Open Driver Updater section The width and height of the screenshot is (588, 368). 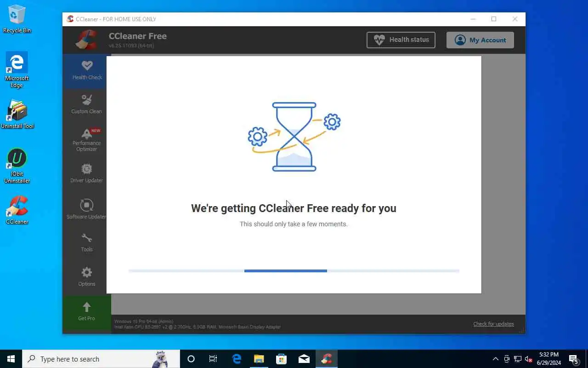pyautogui.click(x=86, y=173)
